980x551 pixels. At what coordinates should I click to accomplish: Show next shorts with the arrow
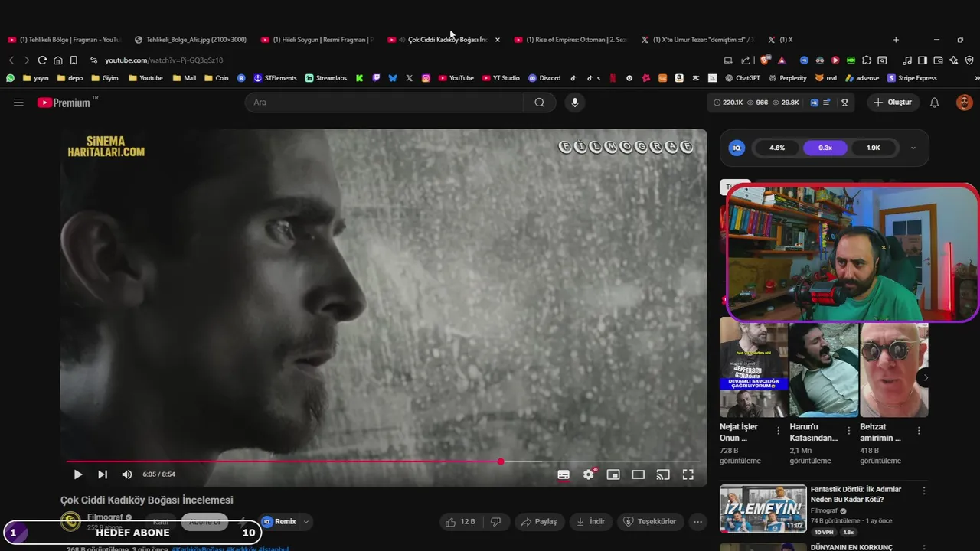coord(926,377)
